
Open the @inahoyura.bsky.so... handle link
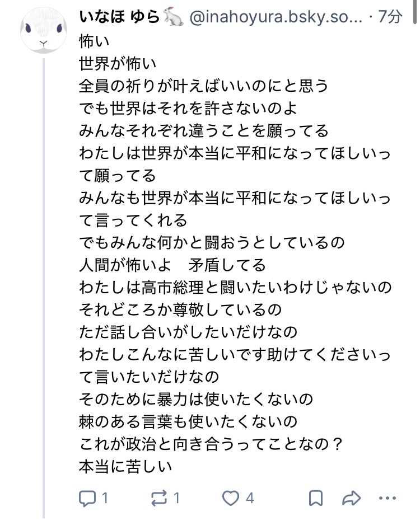[277, 18]
